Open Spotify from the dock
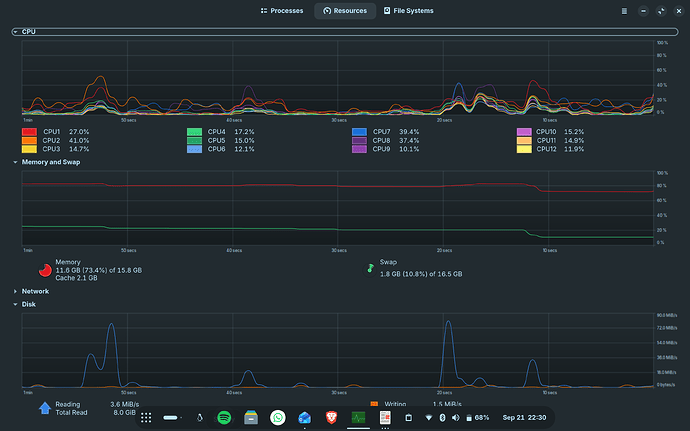The width and height of the screenshot is (690, 431). (x=224, y=417)
